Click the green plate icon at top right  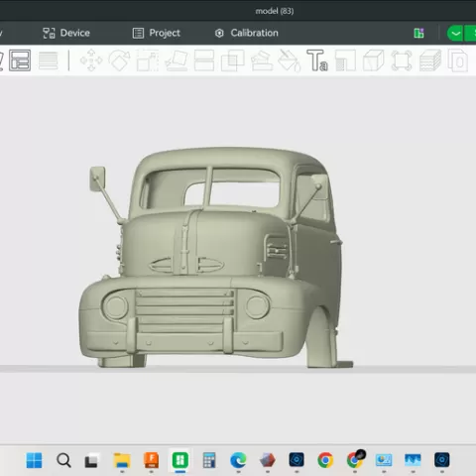(418, 33)
